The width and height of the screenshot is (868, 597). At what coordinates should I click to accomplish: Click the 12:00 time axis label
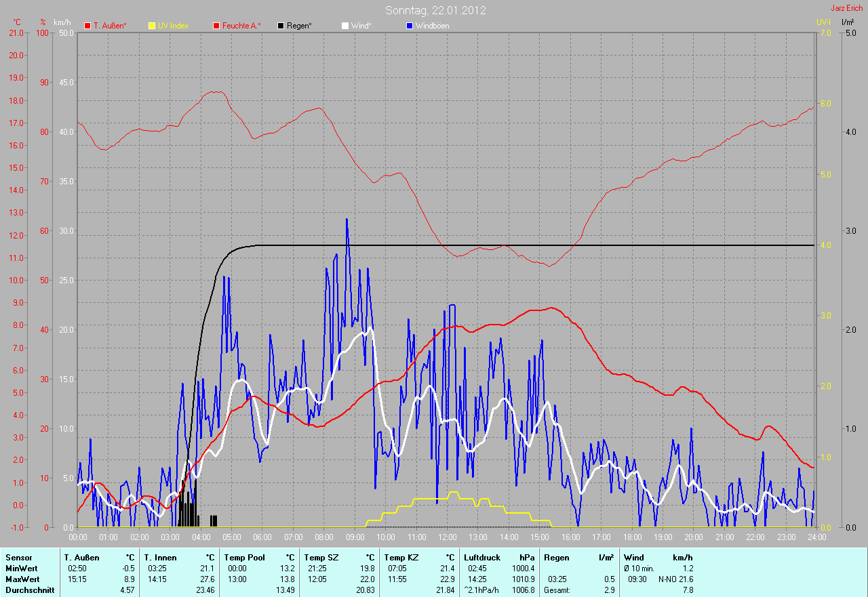point(447,537)
